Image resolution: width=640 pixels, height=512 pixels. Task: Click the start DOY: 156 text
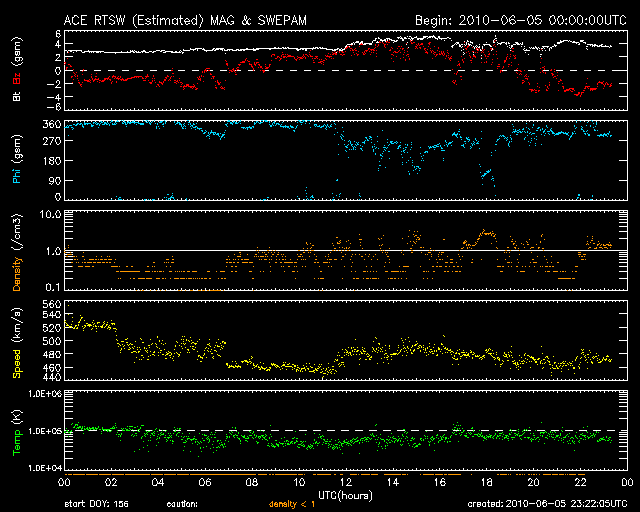pyautogui.click(x=96, y=505)
